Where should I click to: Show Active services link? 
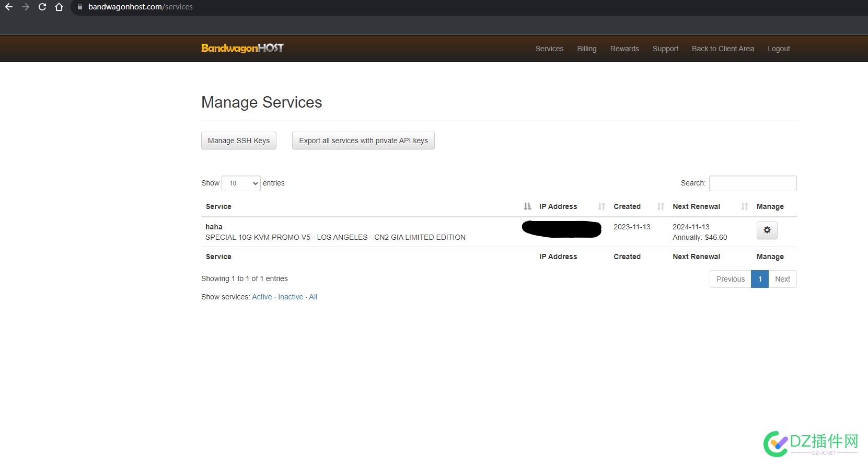pyautogui.click(x=262, y=297)
